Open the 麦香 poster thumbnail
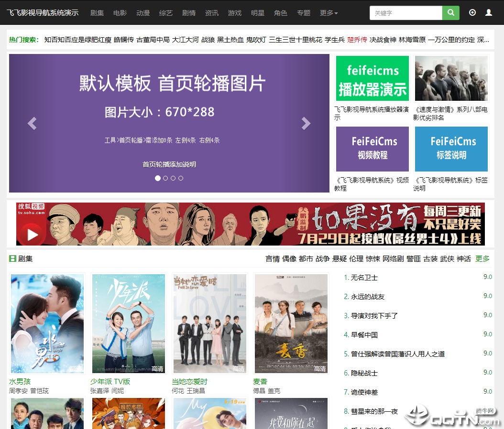This screenshot has height=429, width=504. click(291, 323)
